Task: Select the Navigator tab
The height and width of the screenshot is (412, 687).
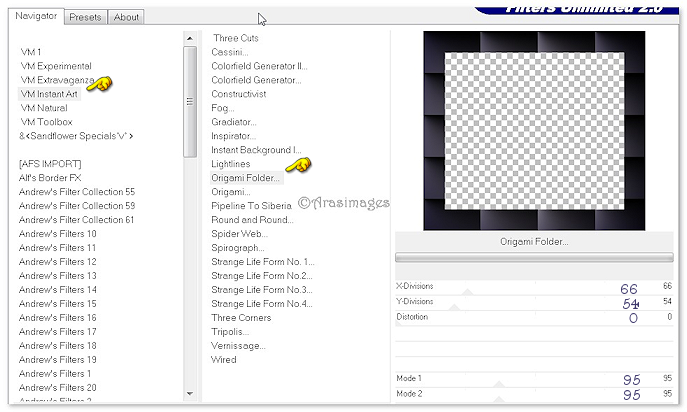Action: (x=36, y=16)
